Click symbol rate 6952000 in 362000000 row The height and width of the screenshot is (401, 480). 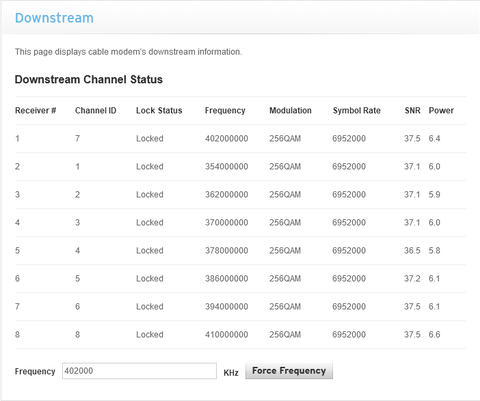click(349, 194)
